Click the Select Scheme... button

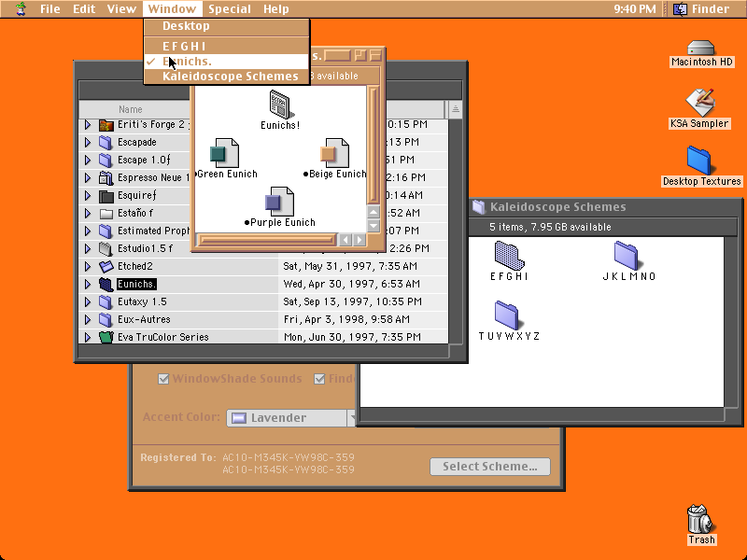pyautogui.click(x=489, y=466)
